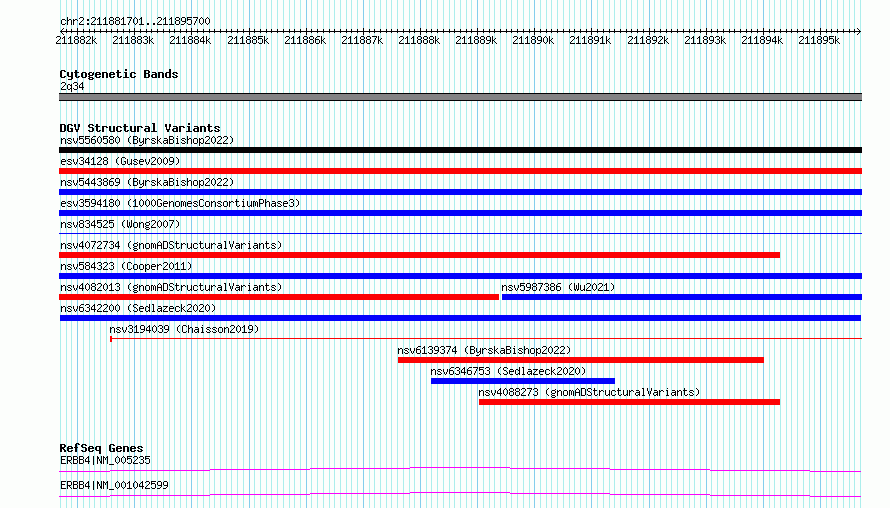
Task: Click ruler position 211883k
Action: click(x=133, y=40)
